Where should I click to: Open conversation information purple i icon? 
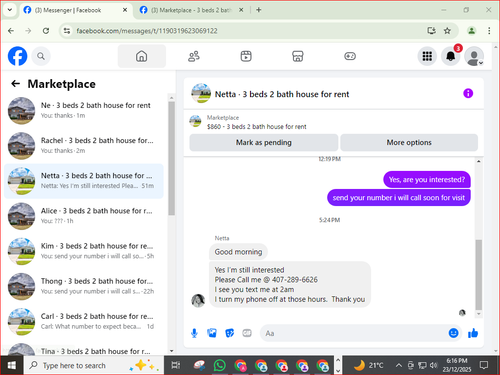468,93
